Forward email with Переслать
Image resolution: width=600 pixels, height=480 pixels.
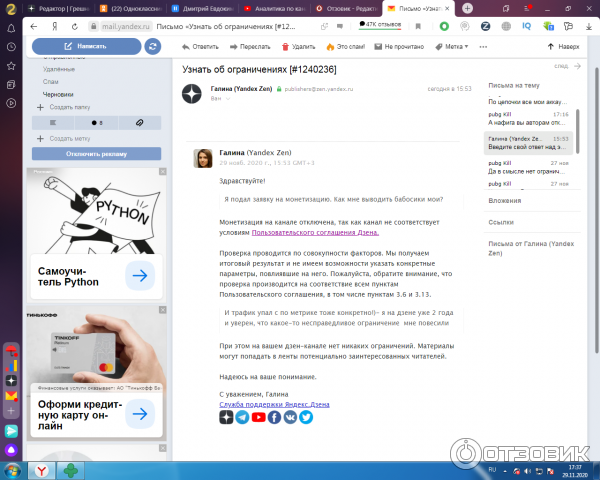tap(250, 47)
